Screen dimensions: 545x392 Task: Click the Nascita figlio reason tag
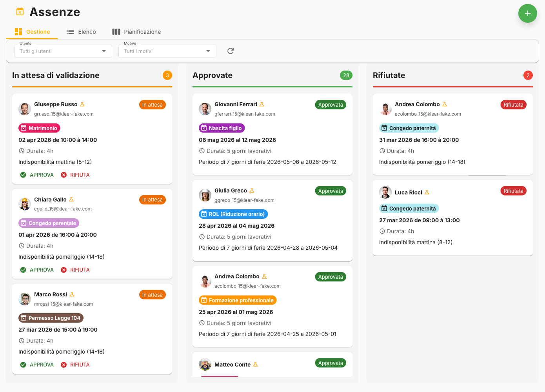pyautogui.click(x=222, y=128)
